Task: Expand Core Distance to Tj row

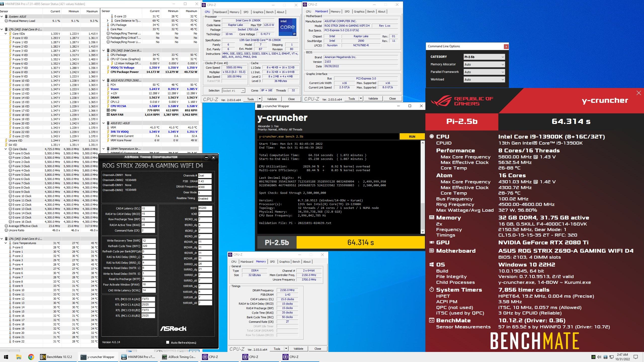Action: [108, 21]
